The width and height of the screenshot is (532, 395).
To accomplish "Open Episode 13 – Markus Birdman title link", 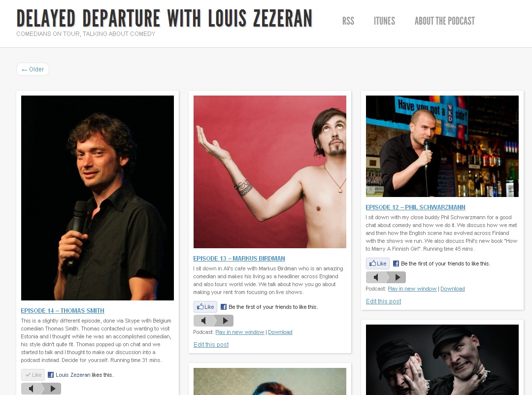I will 239,258.
